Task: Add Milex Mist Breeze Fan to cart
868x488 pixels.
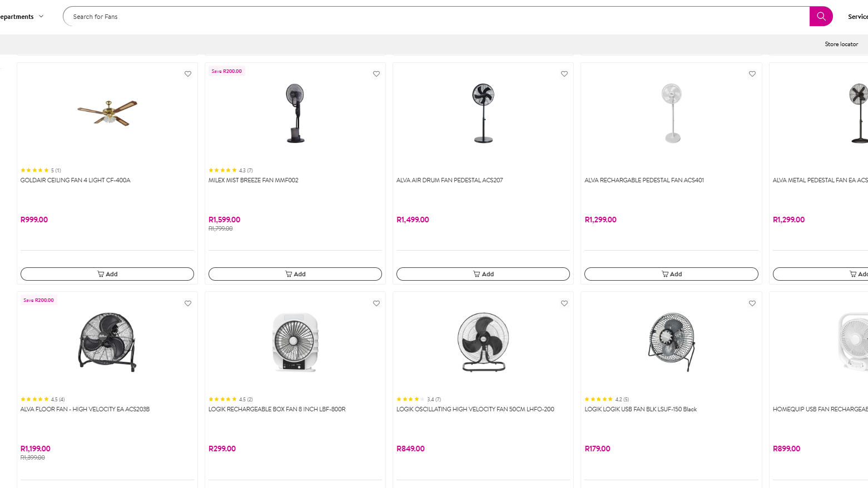Action: pos(295,274)
